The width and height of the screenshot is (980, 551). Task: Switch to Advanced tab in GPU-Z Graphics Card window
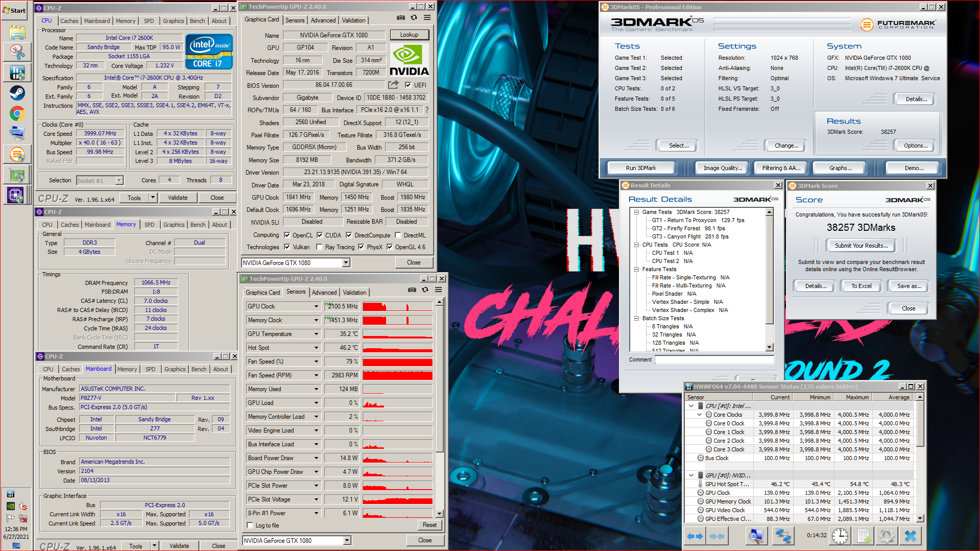pos(323,20)
